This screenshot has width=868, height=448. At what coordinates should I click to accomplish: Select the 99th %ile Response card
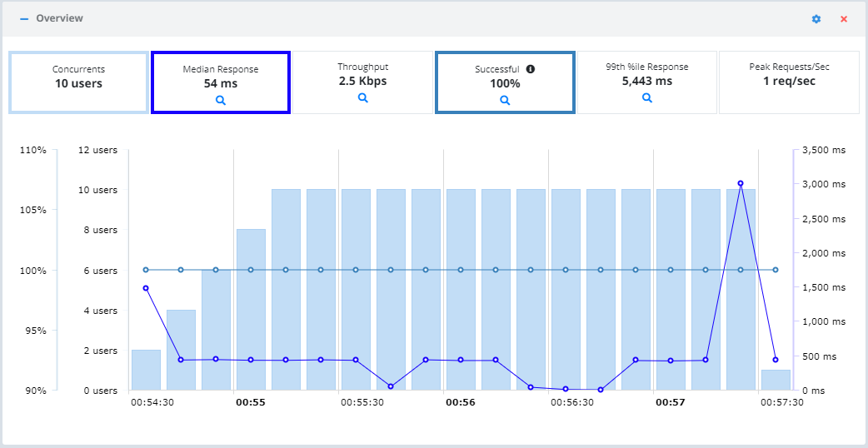tap(646, 82)
